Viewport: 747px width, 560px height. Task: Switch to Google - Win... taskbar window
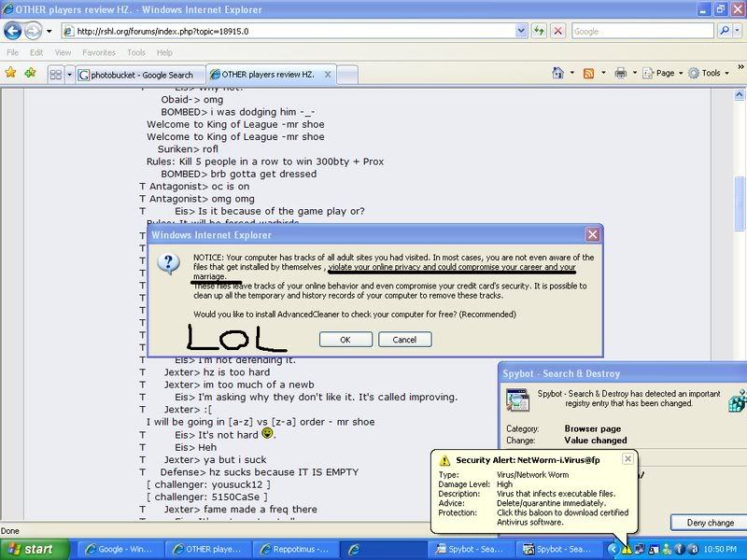(x=120, y=549)
